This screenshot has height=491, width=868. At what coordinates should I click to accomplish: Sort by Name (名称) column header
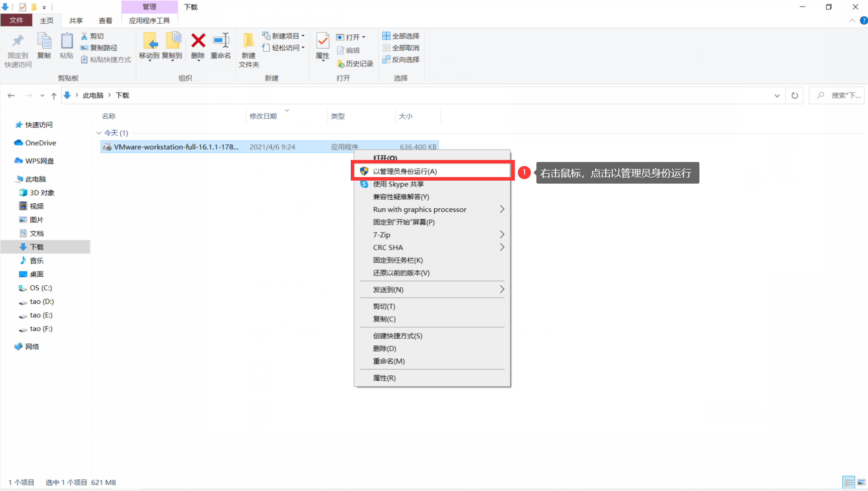tap(109, 116)
